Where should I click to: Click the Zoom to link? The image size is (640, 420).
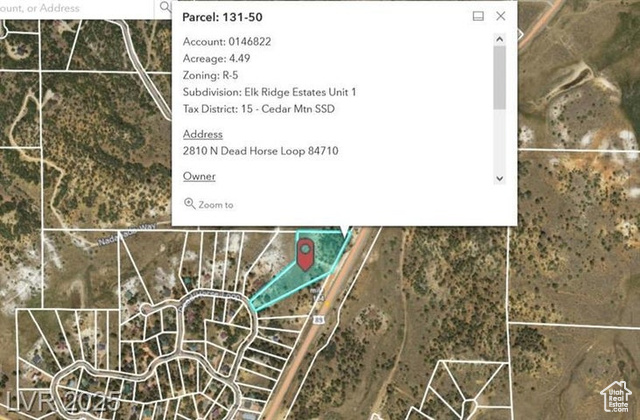(216, 205)
